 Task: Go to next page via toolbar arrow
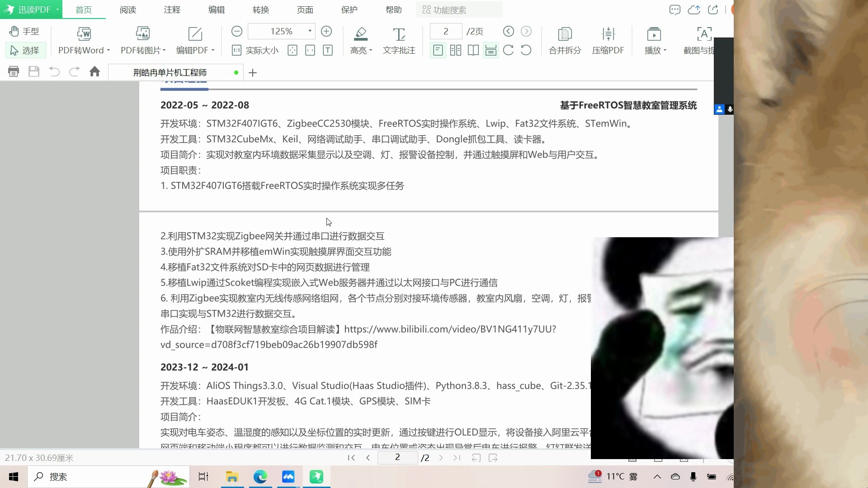pyautogui.click(x=526, y=31)
